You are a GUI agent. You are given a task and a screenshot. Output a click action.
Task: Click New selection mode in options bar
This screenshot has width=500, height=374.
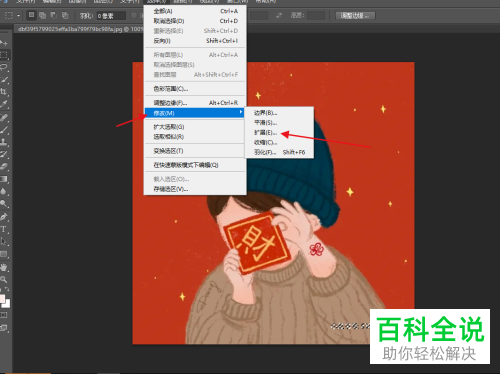(x=31, y=15)
